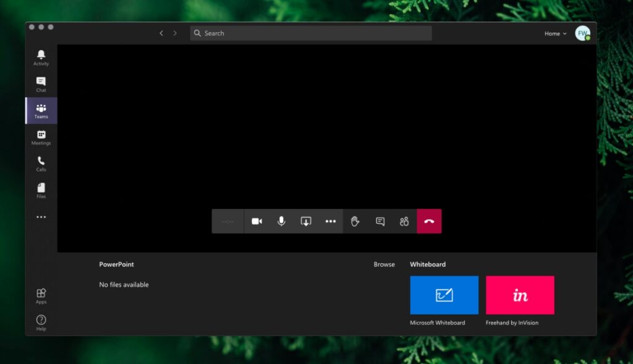Toggle the camera in meeting toolbar

(257, 221)
